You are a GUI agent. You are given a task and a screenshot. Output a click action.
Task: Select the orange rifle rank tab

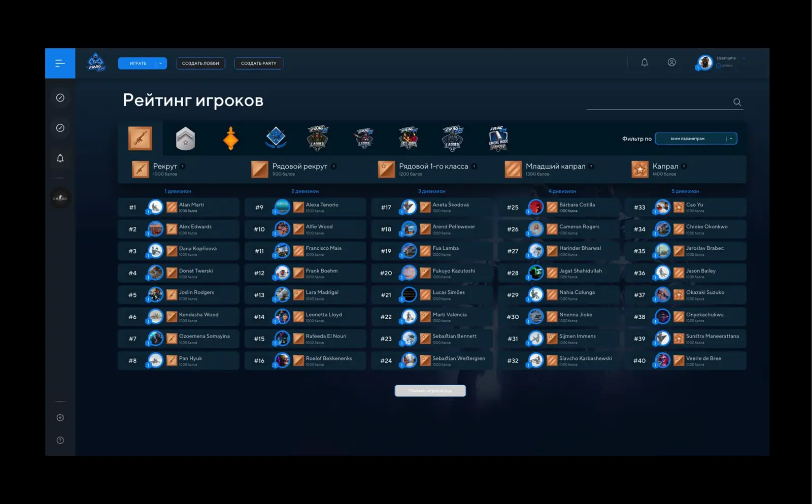[x=140, y=138]
